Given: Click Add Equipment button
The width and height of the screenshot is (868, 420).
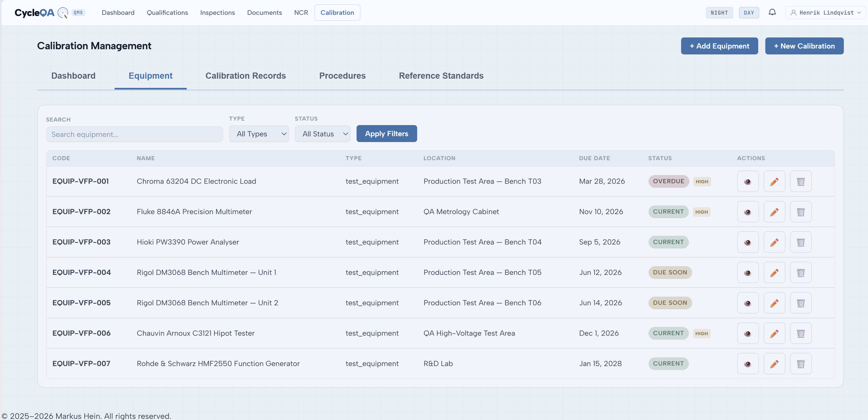Looking at the screenshot, I should point(719,46).
